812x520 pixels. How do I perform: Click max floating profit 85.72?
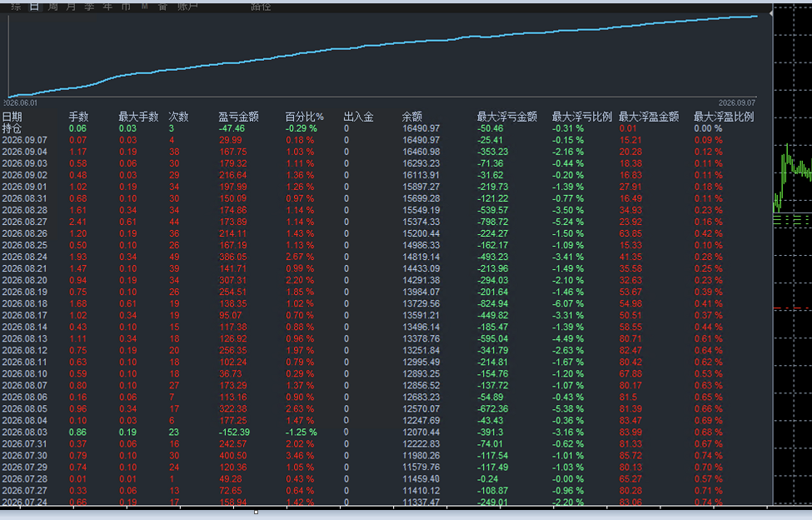(630, 455)
